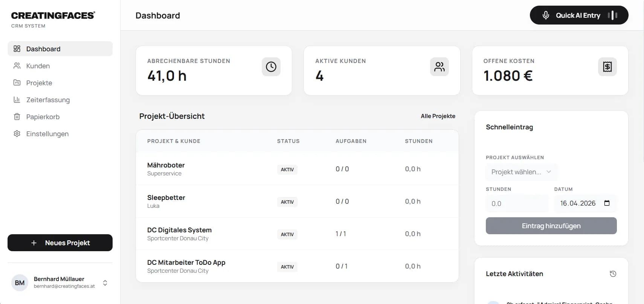Click the 0 / 1 Aufgaben value
The image size is (644, 304).
pos(342,266)
